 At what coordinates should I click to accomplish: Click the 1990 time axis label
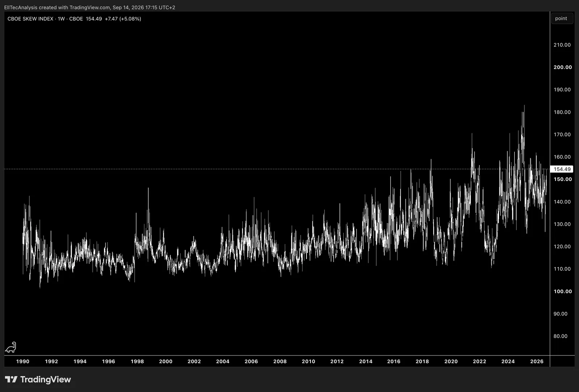pyautogui.click(x=23, y=361)
